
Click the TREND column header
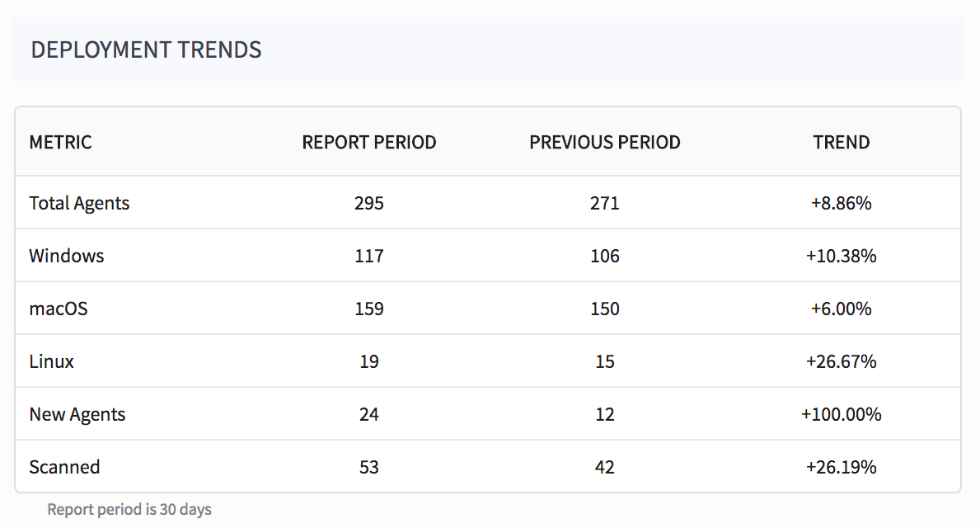pyautogui.click(x=841, y=142)
